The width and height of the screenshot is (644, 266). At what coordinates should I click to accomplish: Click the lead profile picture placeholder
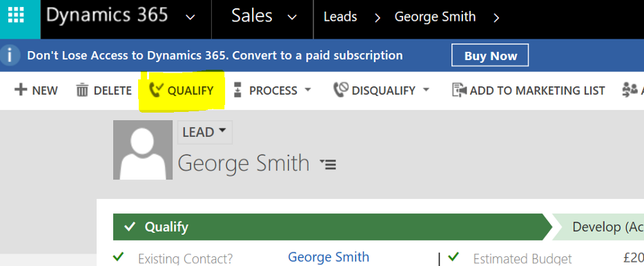click(x=142, y=150)
